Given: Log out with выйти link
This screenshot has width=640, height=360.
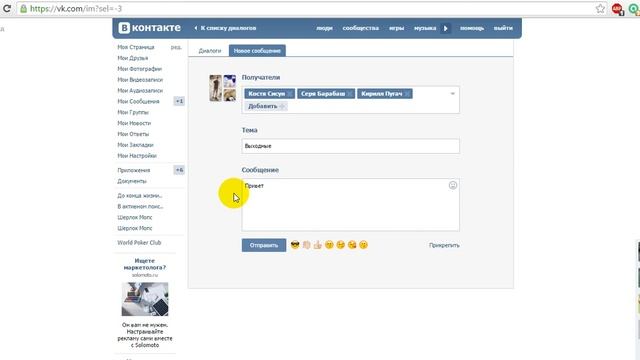Looking at the screenshot, I should 503,28.
